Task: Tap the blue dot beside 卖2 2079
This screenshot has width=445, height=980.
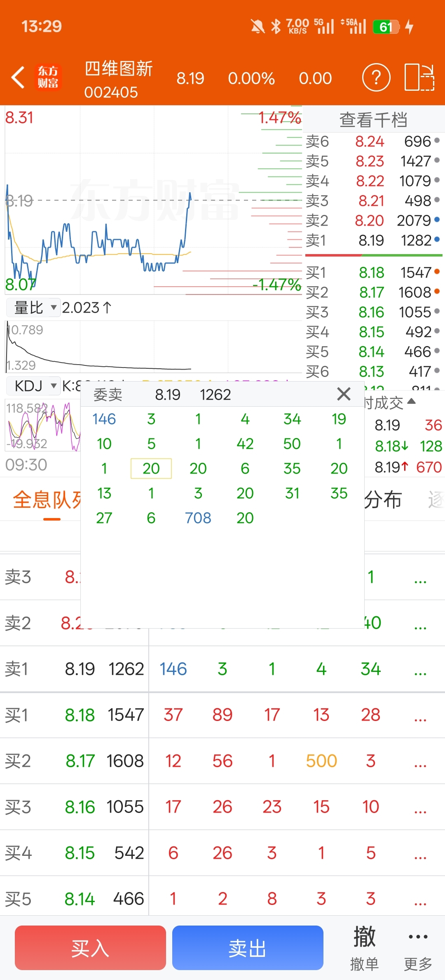Action: click(x=437, y=219)
